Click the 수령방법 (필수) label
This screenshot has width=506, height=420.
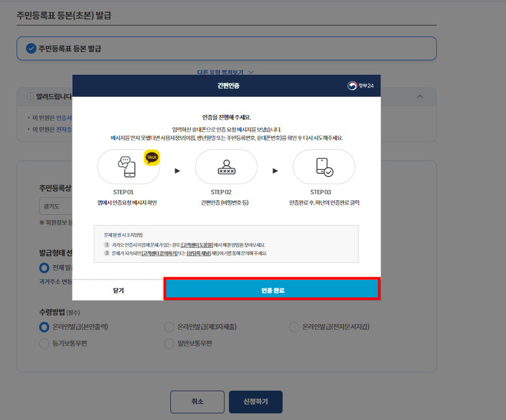[59, 312]
